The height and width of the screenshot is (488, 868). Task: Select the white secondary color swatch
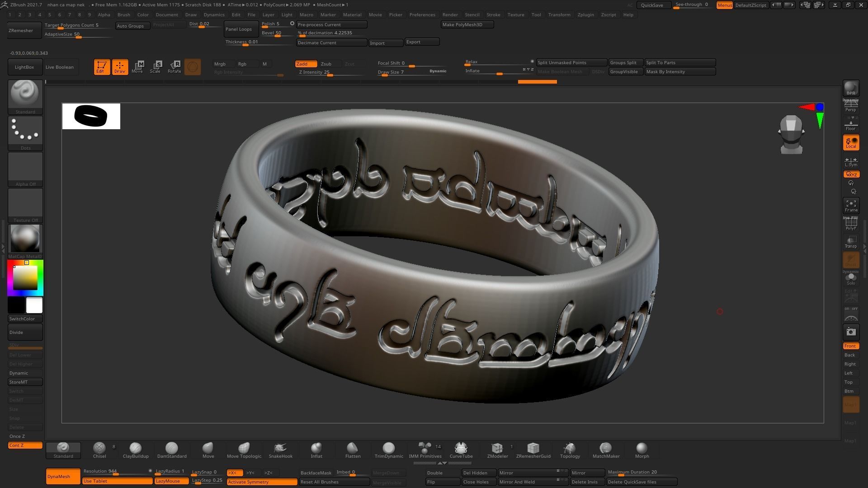[x=34, y=305]
